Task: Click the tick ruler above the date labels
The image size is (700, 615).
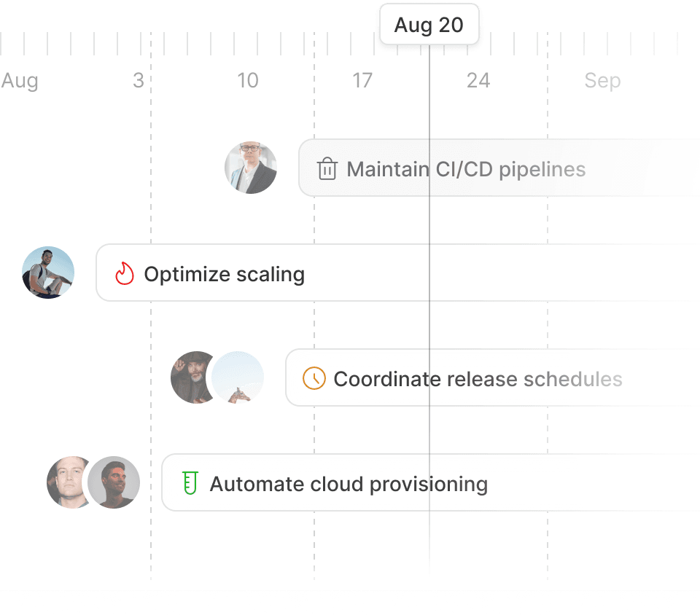Action: click(219, 45)
